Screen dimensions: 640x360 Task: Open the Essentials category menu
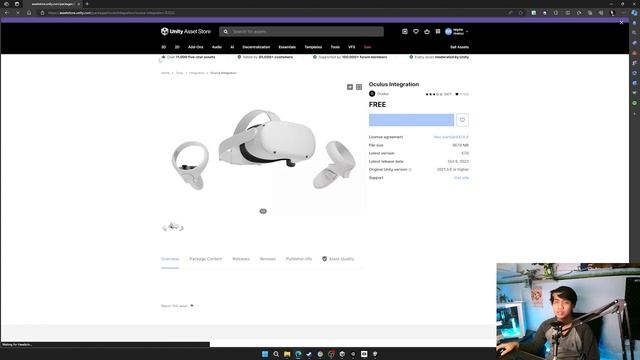287,47
